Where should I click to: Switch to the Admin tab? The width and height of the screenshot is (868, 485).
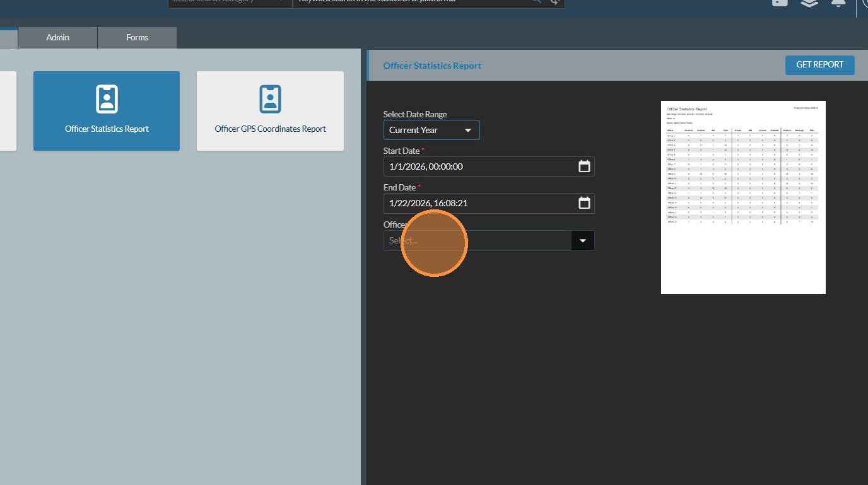click(57, 38)
